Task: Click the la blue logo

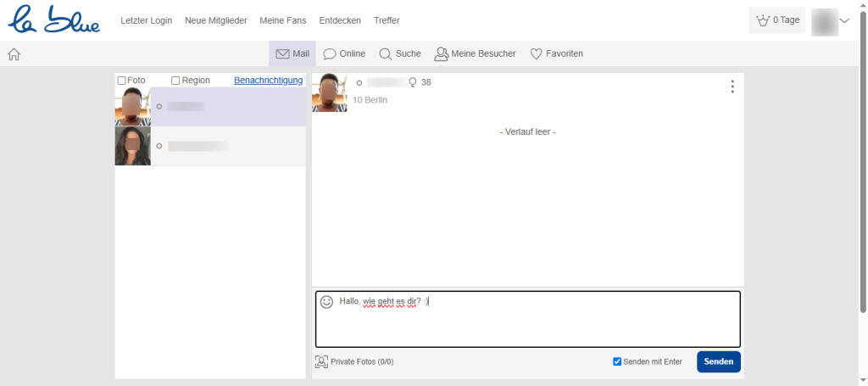Action: [x=53, y=20]
